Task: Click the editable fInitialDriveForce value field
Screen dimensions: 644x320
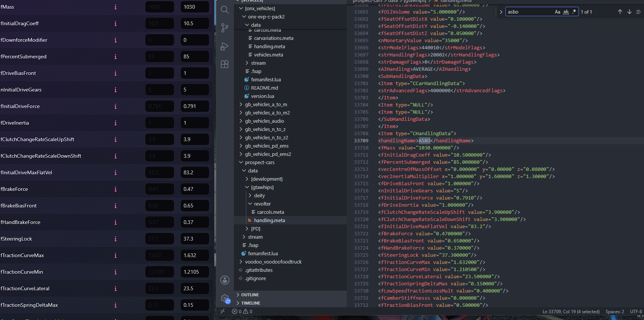Action: click(x=195, y=106)
